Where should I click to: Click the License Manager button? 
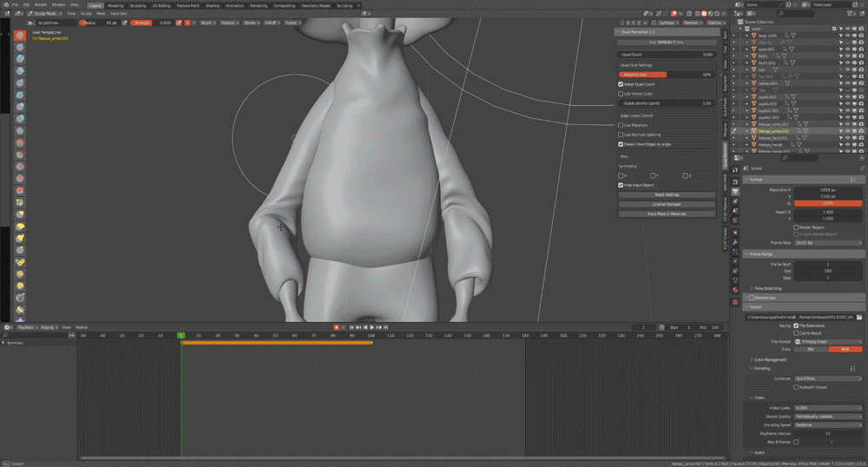(667, 204)
